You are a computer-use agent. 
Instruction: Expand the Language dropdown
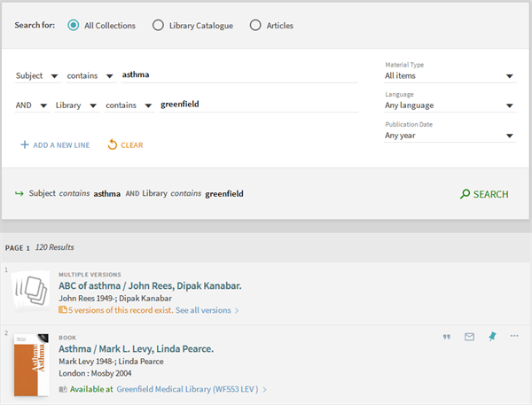[x=449, y=105]
